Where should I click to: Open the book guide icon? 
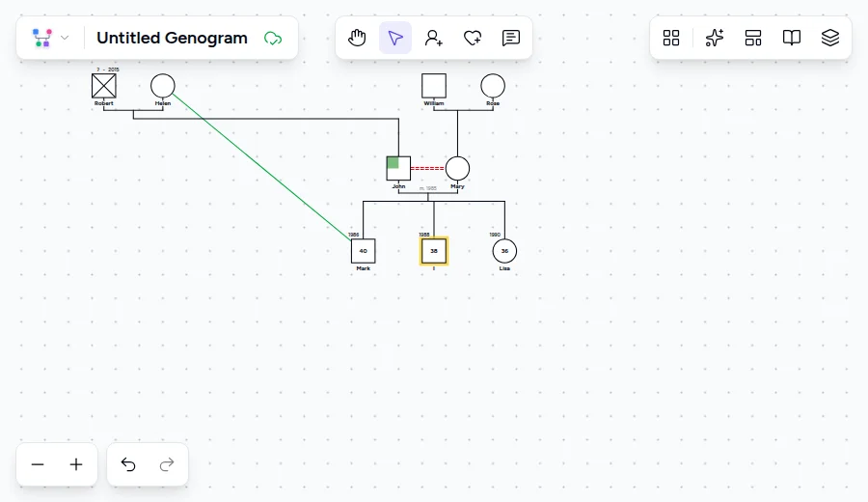[x=792, y=38]
